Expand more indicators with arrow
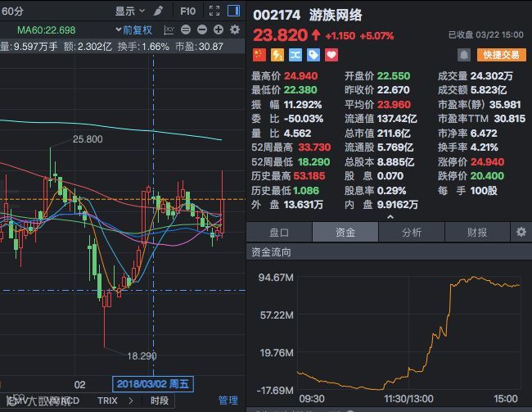The width and height of the screenshot is (532, 412). click(131, 401)
